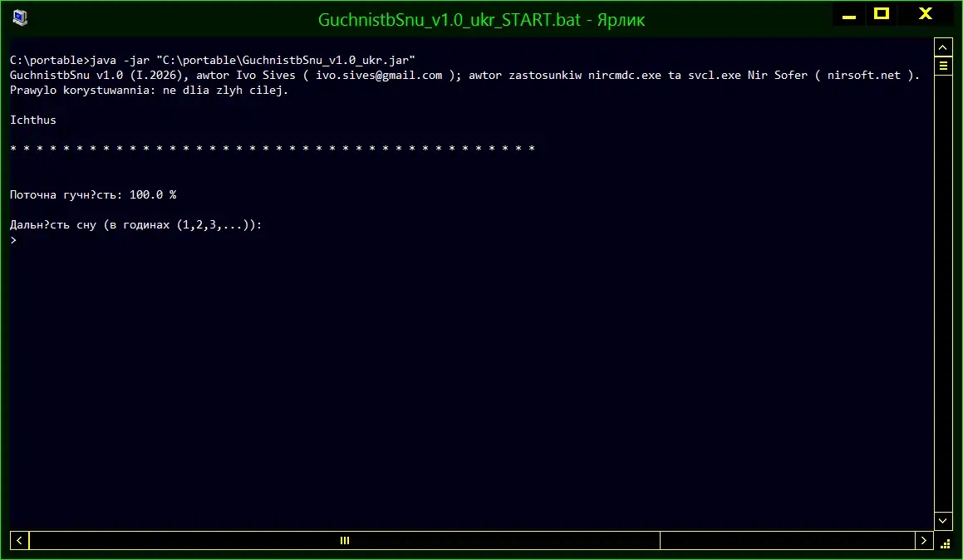Screen dimensions: 963x560
Task: Click the ivo.sives@gmail.com email text
Action: point(379,75)
